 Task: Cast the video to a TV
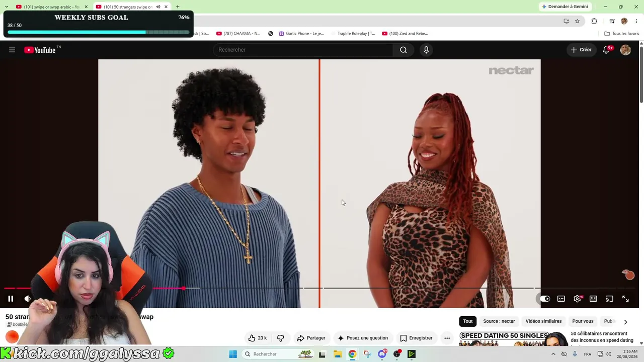click(x=609, y=299)
